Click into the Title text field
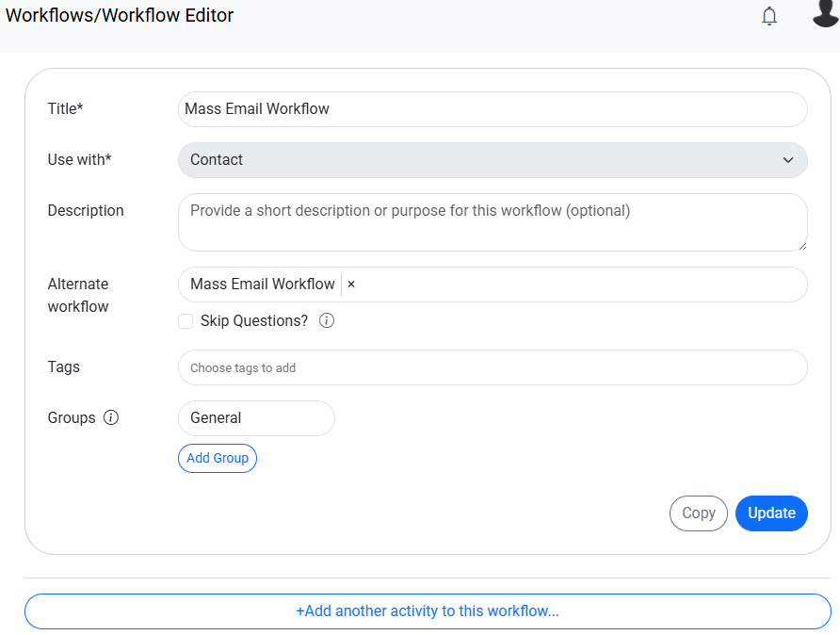 point(493,109)
